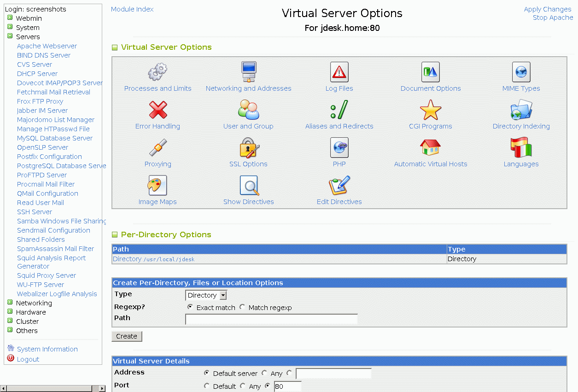Viewport: 578px width, 392px height.
Task: Open Networking and Addresses computer icon
Action: pos(249,72)
